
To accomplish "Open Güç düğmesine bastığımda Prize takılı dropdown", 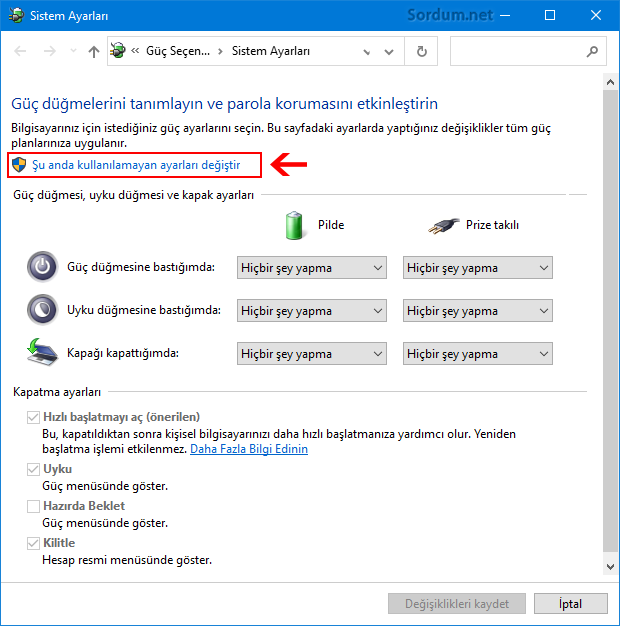I will pyautogui.click(x=478, y=267).
